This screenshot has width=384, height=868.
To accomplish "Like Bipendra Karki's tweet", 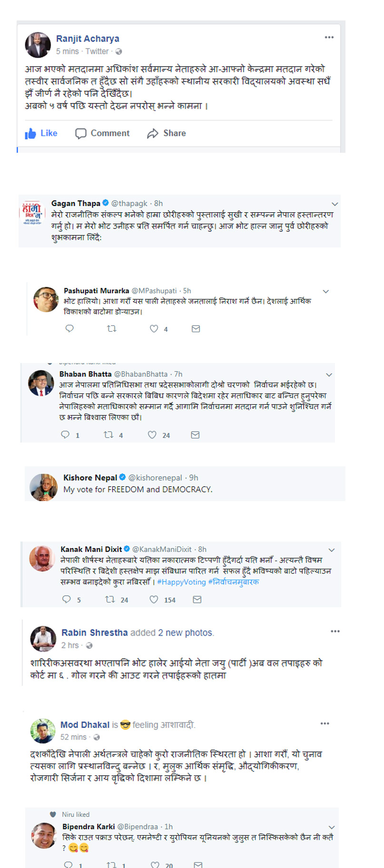I will tap(155, 865).
